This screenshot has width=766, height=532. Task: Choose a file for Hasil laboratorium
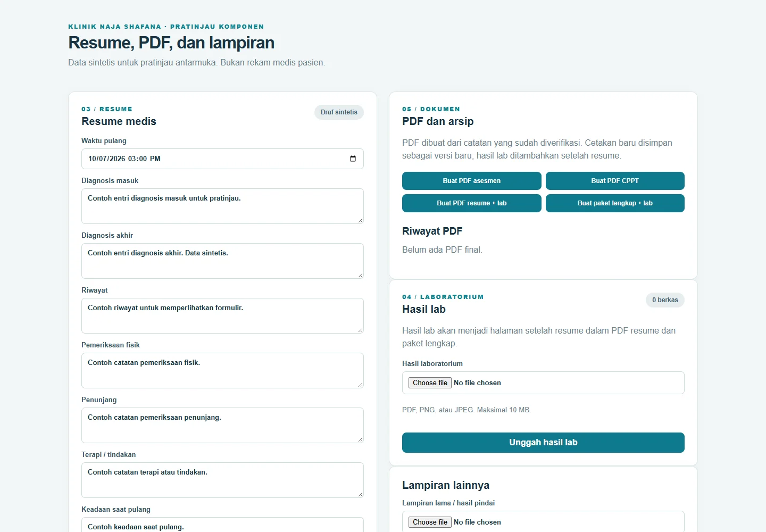pos(430,383)
